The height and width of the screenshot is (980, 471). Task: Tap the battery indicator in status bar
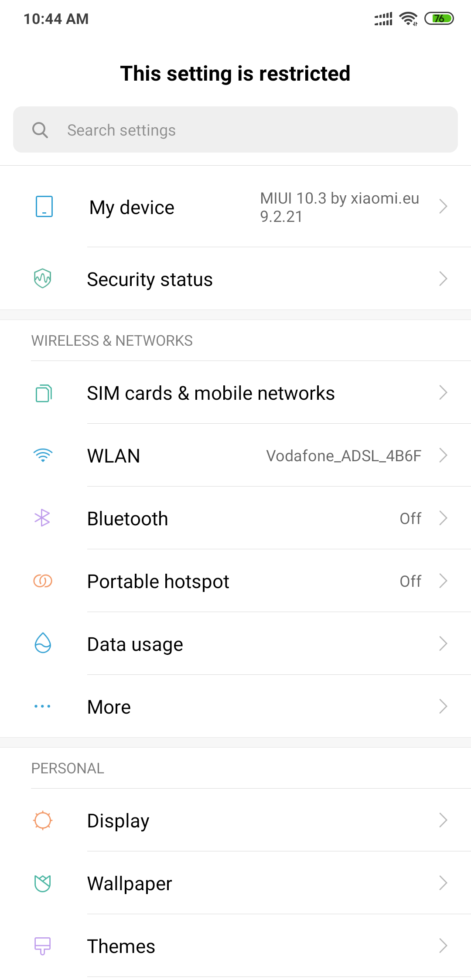point(439,19)
